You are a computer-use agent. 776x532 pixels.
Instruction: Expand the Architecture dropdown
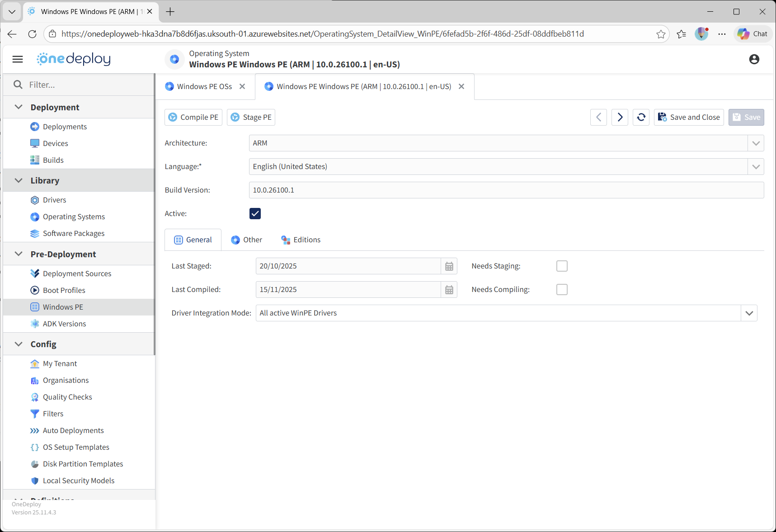point(756,143)
